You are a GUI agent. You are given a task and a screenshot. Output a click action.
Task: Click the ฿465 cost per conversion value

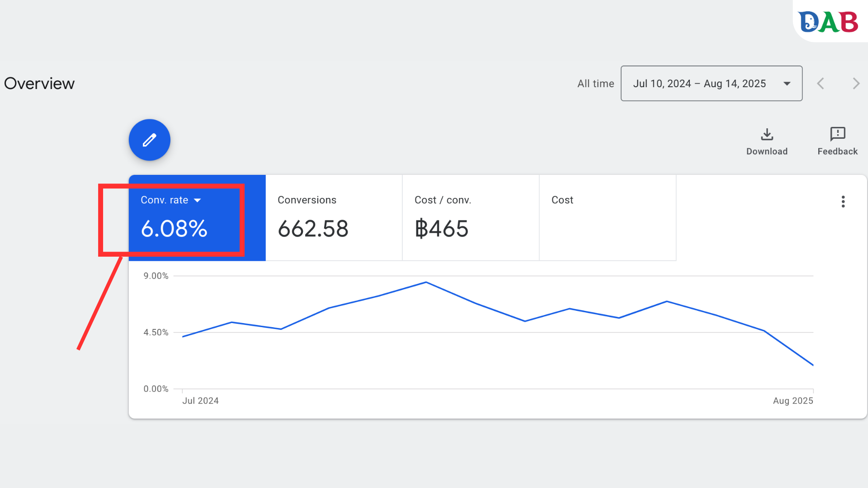[x=441, y=229]
